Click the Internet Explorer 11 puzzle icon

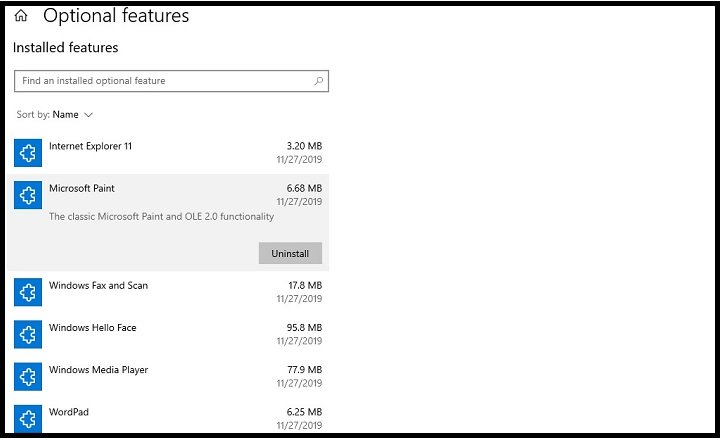coord(28,153)
